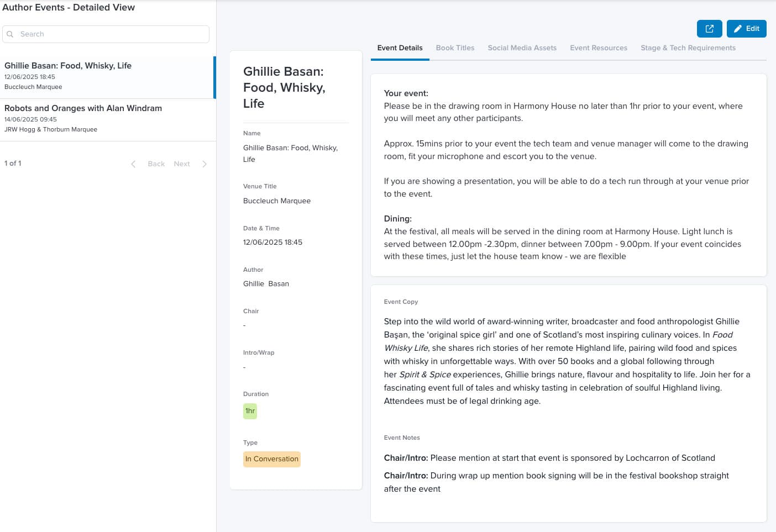Viewport: 776px width, 532px height.
Task: Click the Next pagination link
Action: (x=182, y=164)
